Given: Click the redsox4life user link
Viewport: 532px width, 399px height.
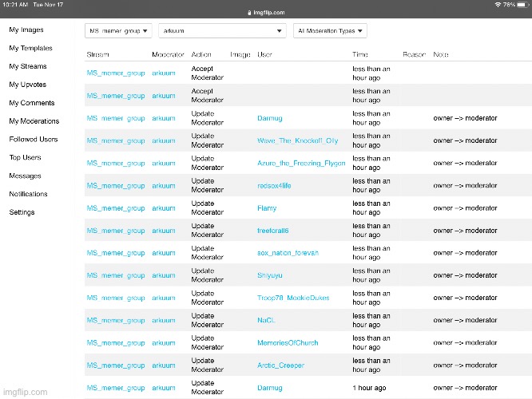Looking at the screenshot, I should click(x=278, y=185).
